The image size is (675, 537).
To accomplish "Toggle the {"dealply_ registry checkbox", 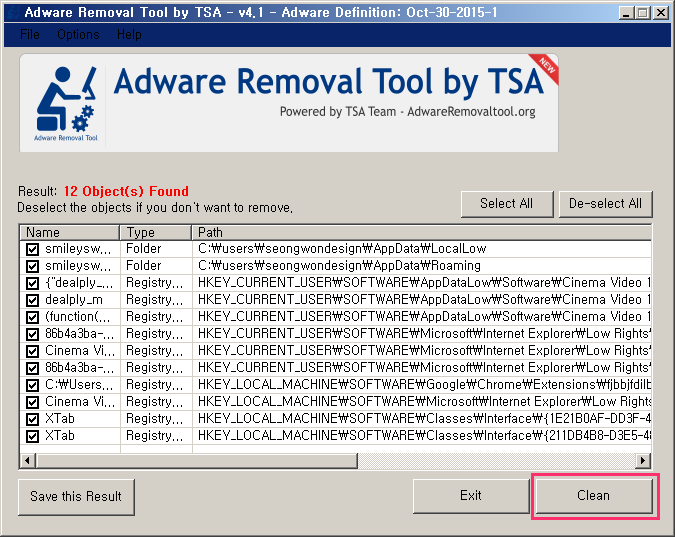I will click(x=32, y=283).
